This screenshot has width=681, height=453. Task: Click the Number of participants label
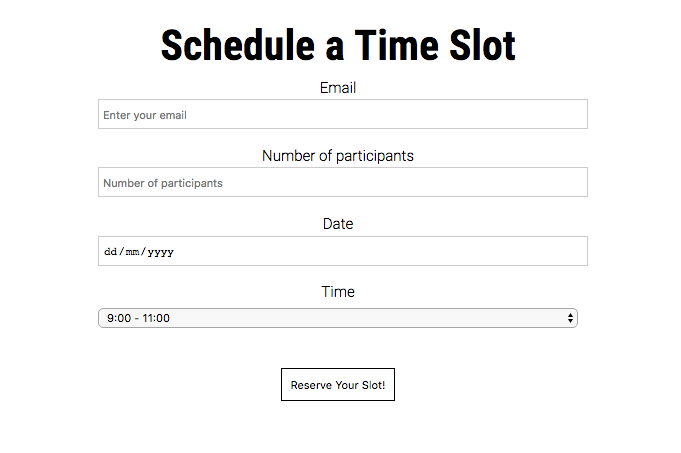[x=338, y=156]
